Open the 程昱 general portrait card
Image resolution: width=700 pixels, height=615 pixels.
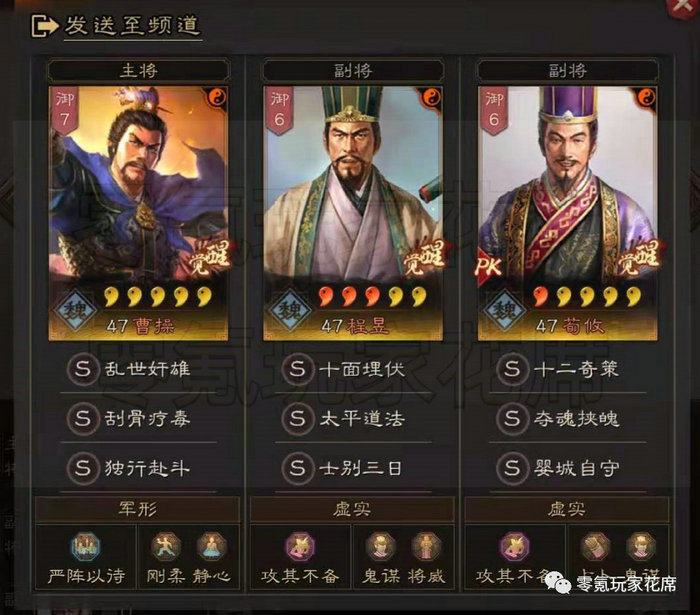pyautogui.click(x=353, y=213)
